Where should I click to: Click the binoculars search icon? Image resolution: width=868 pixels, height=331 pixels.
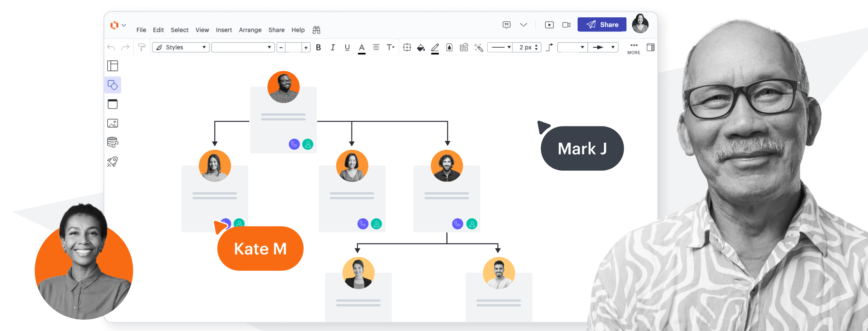316,30
